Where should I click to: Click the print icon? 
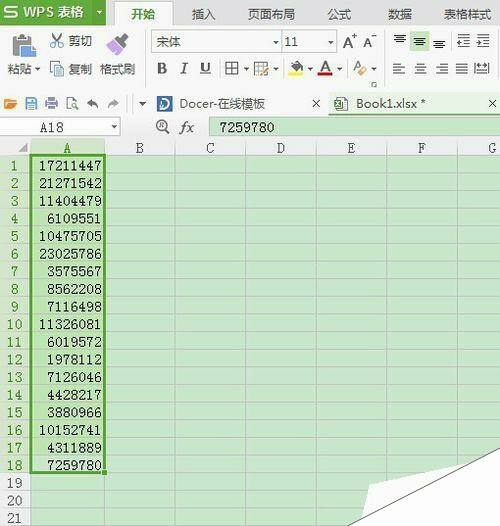tap(51, 104)
